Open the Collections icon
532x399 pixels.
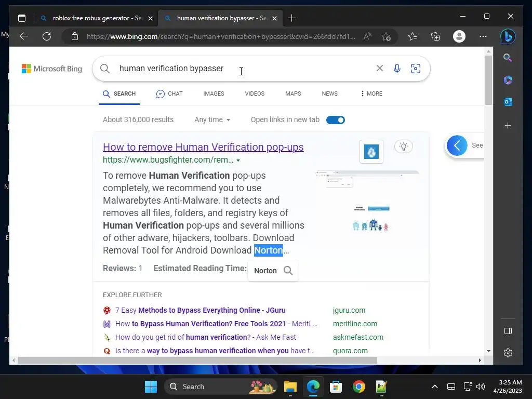pyautogui.click(x=435, y=36)
